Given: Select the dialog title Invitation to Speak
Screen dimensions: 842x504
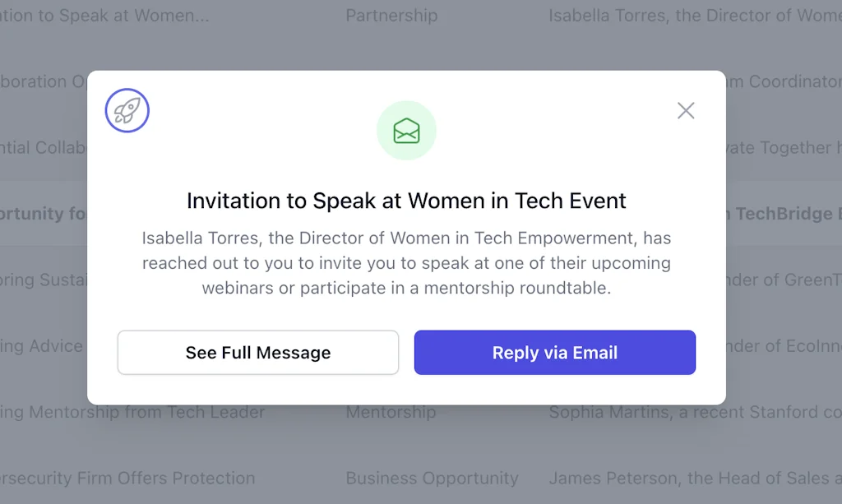Looking at the screenshot, I should 406,200.
